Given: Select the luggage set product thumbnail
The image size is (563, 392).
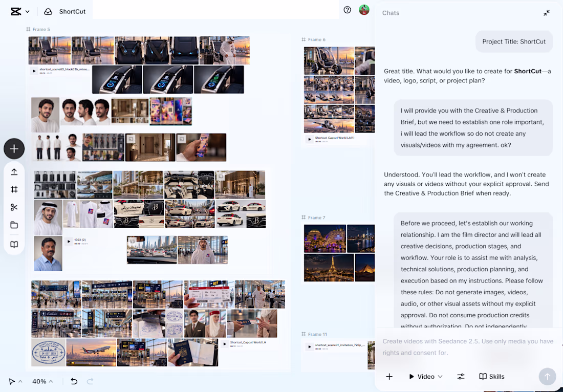Looking at the screenshot, I should pyautogui.click(x=55, y=185).
